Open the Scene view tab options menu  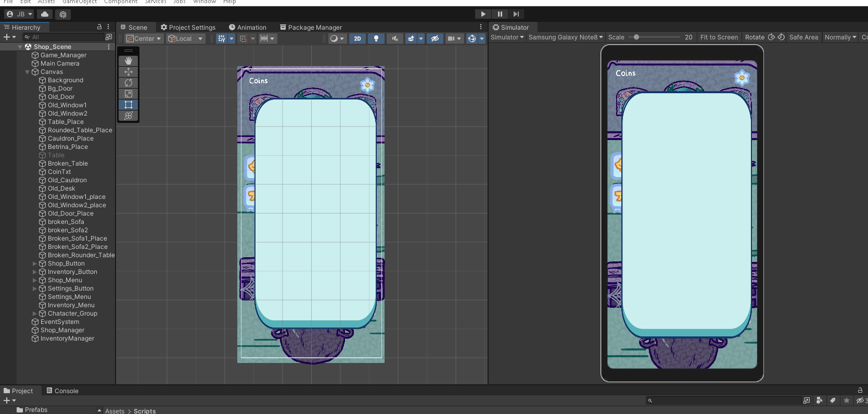(x=481, y=27)
